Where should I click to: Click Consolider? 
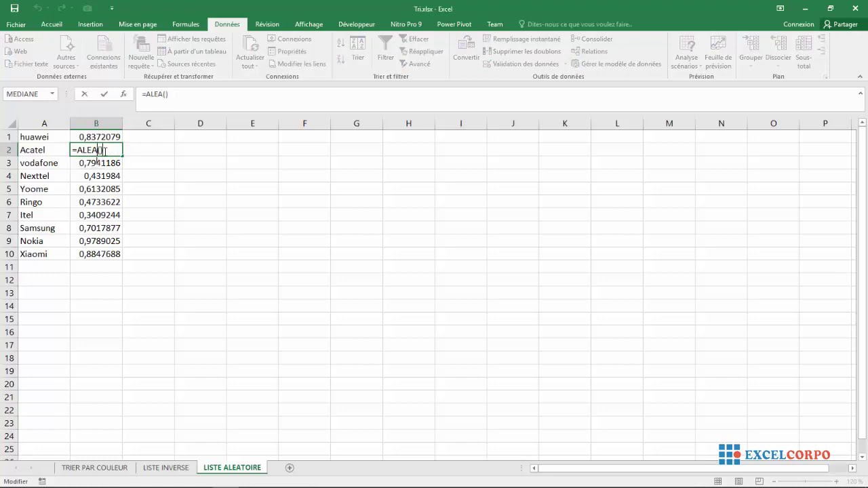tap(592, 39)
